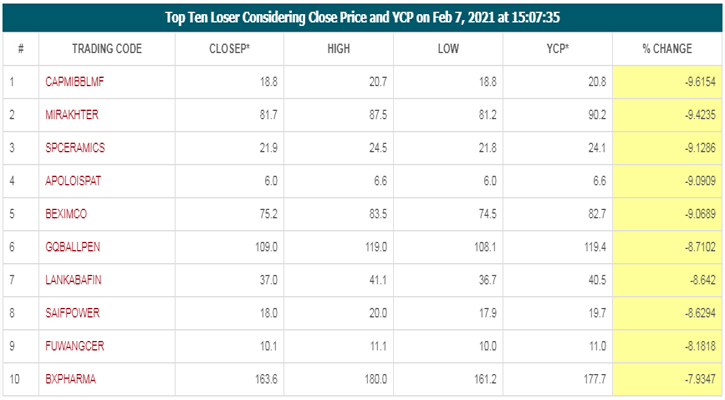Click the # column header
Screen dimensions: 725x400
tap(21, 50)
